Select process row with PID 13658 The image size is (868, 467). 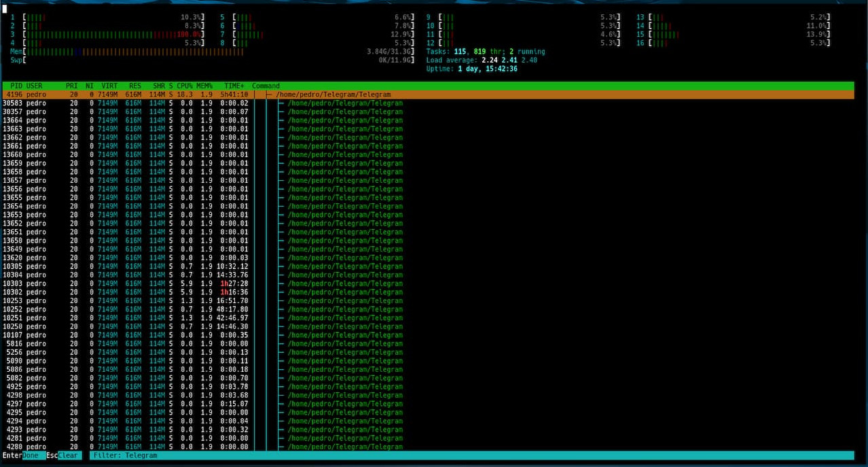coord(428,172)
